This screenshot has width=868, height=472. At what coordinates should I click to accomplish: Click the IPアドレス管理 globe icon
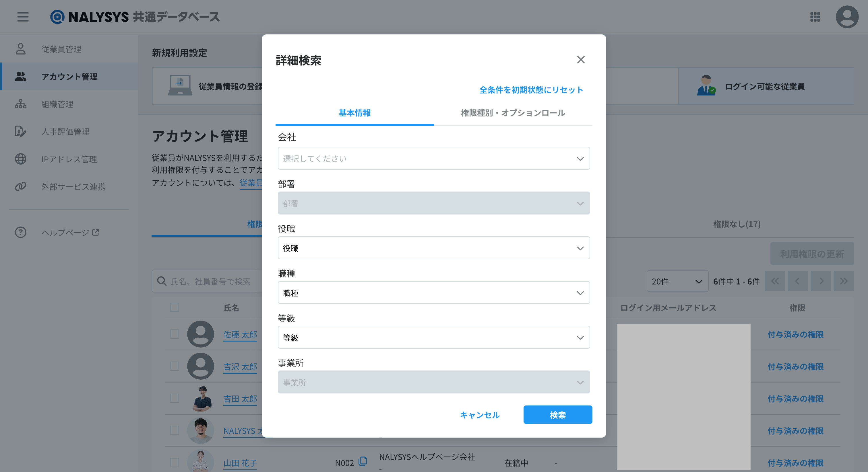21,159
